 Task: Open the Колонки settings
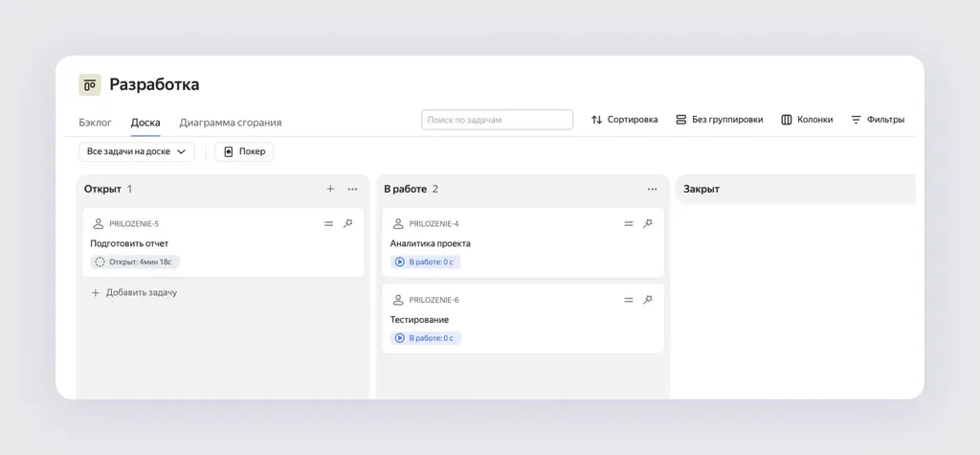807,120
